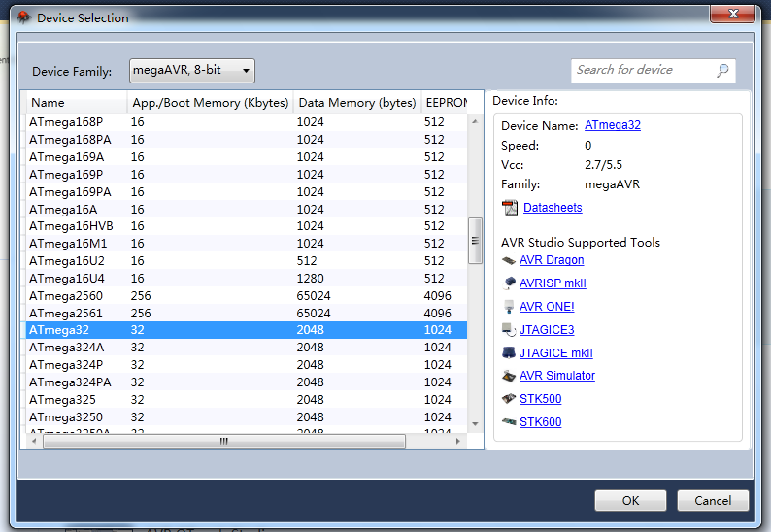Open the AVR ONE! link

(x=547, y=307)
